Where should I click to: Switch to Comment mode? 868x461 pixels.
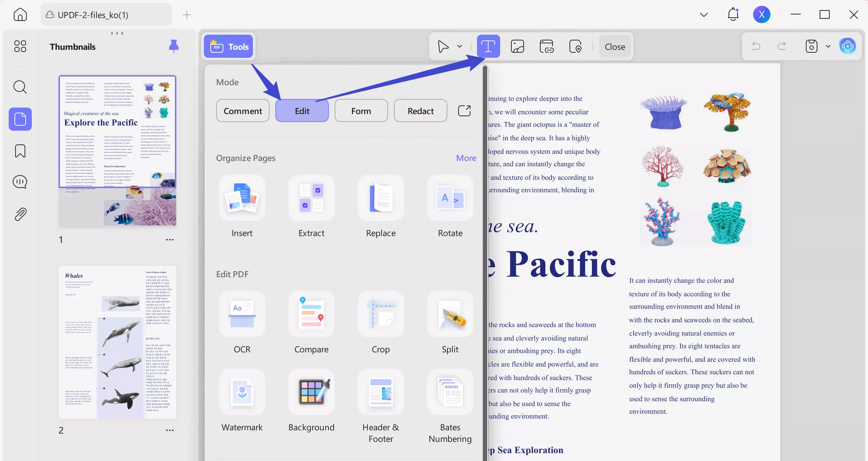point(242,111)
